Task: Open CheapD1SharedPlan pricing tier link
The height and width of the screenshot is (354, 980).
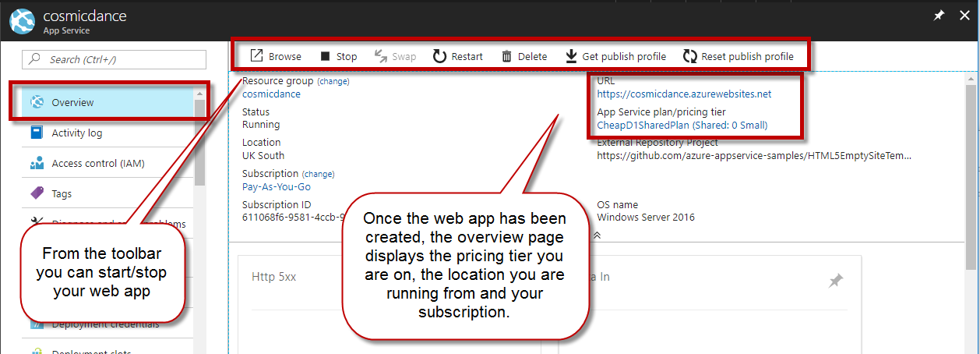Action: [x=682, y=125]
